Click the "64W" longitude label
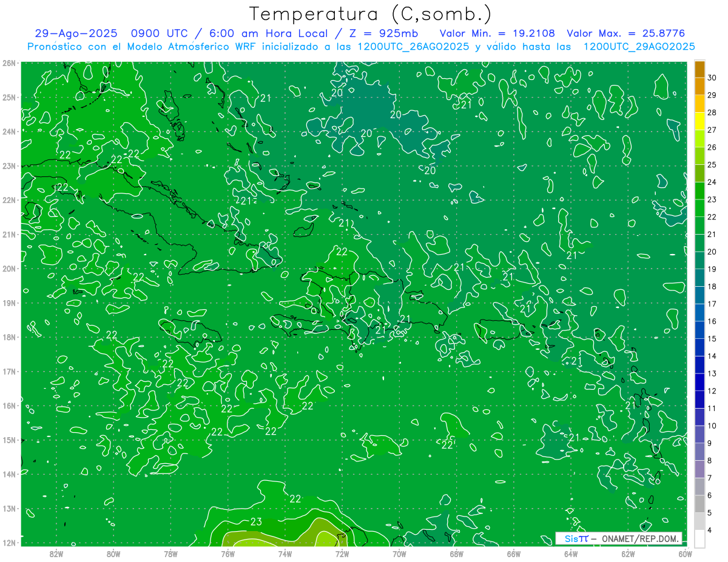 (571, 554)
